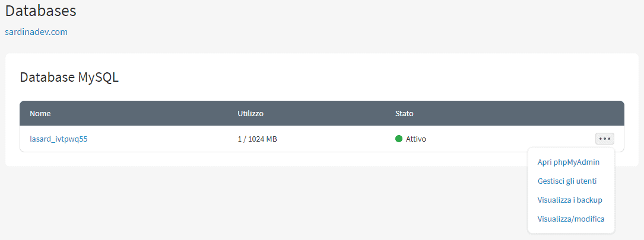The height and width of the screenshot is (240, 644).
Task: Open the sardinadev.com domain link
Action: [36, 32]
